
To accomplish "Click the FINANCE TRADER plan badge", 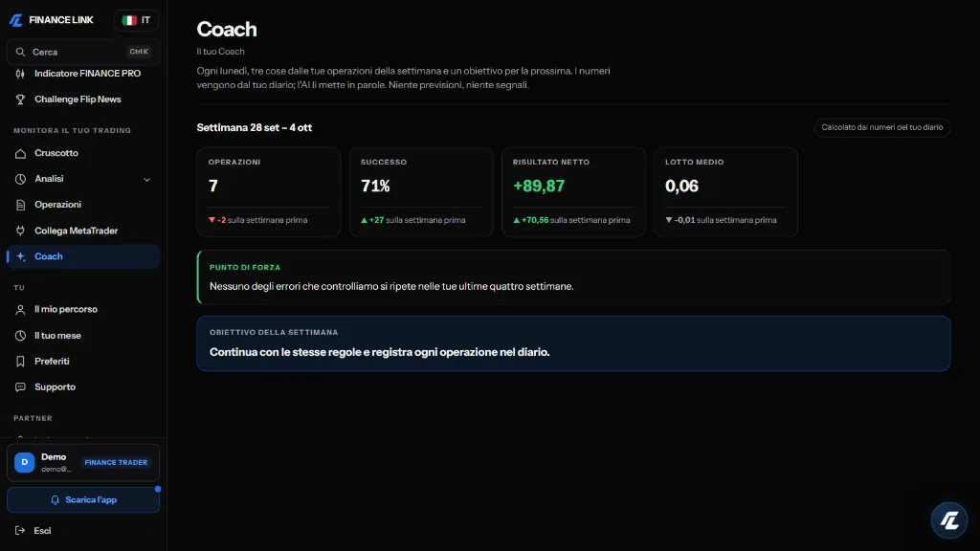I will tap(116, 463).
